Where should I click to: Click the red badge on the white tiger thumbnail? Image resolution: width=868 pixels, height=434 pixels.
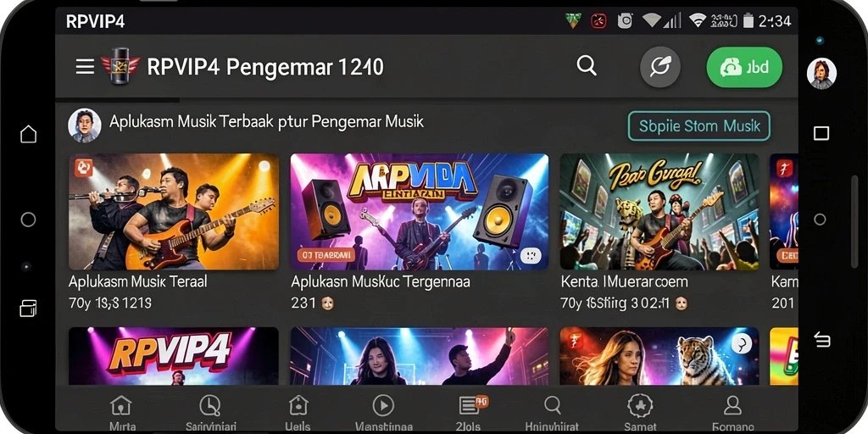575,341
